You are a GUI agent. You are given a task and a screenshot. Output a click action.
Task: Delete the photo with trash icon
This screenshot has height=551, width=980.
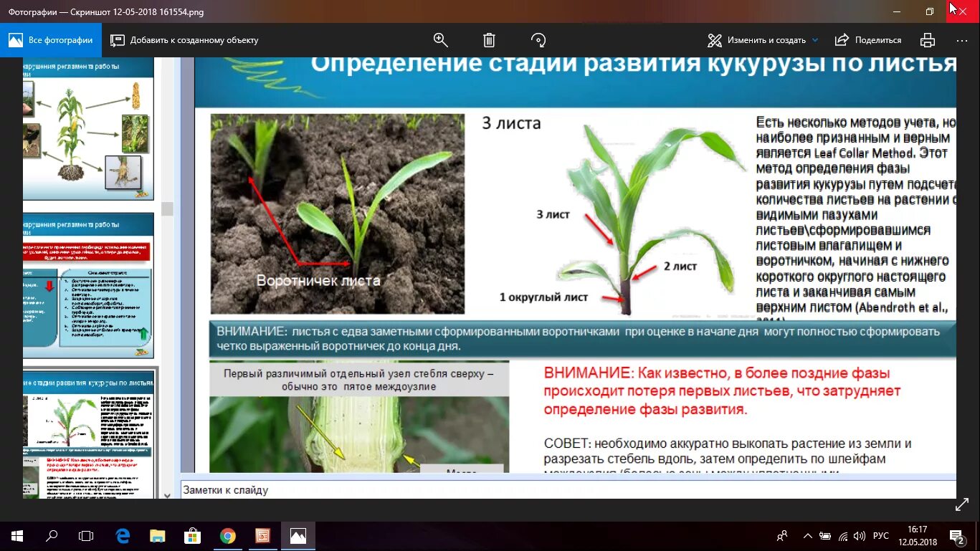(489, 40)
